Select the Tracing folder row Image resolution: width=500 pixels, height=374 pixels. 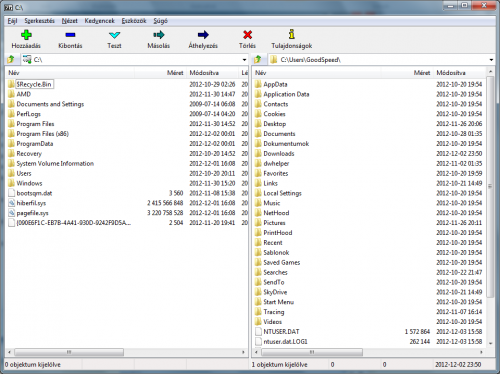point(370,312)
